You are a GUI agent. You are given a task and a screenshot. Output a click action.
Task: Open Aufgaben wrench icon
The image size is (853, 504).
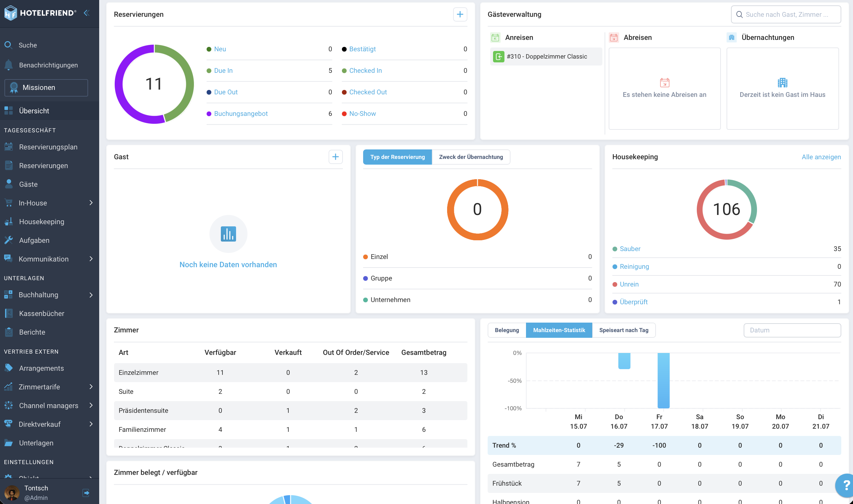click(9, 240)
